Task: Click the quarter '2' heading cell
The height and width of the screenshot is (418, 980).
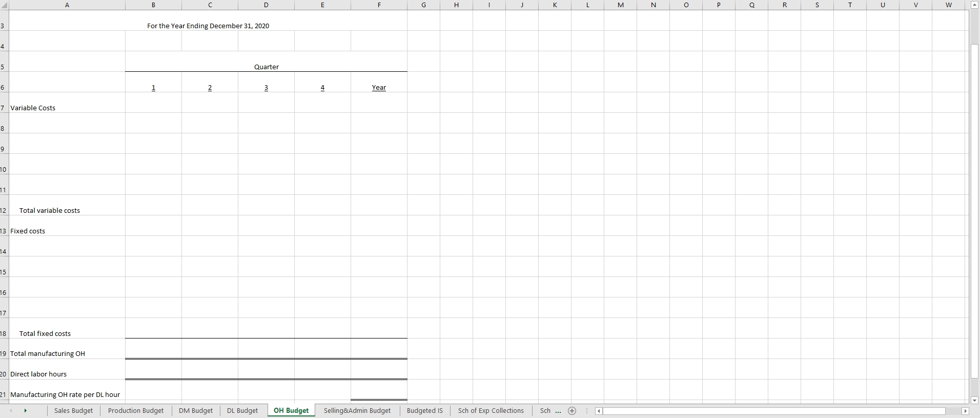Action: click(210, 82)
